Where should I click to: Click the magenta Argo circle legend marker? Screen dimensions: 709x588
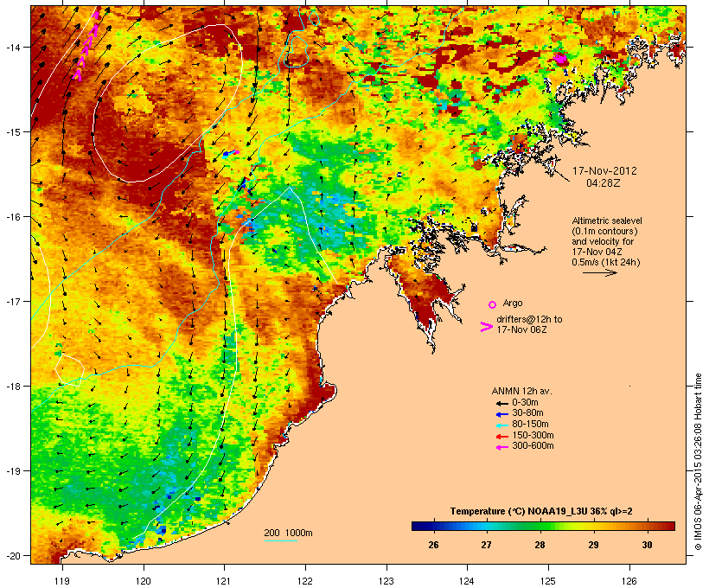[x=492, y=305]
